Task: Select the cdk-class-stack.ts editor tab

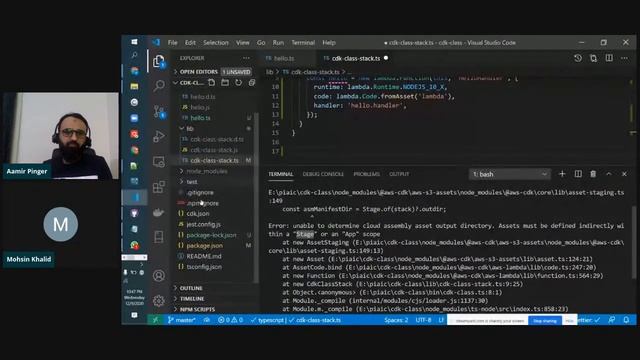Action: pyautogui.click(x=356, y=58)
